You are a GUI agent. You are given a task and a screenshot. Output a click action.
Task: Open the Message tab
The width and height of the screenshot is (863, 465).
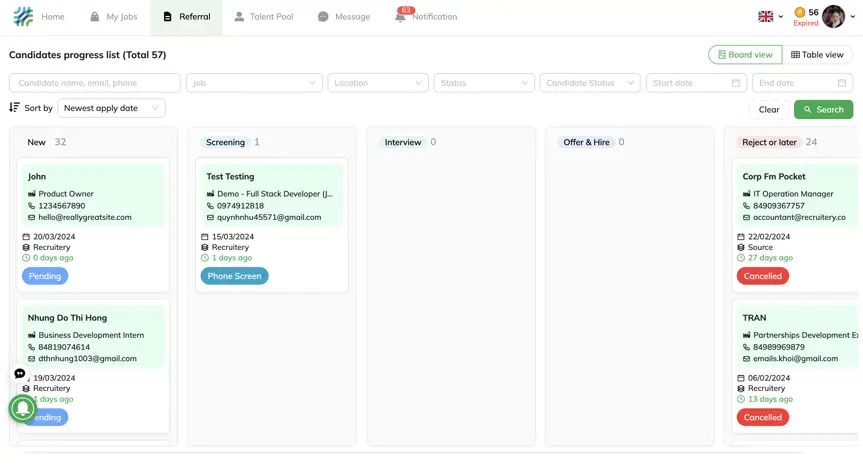coord(344,17)
